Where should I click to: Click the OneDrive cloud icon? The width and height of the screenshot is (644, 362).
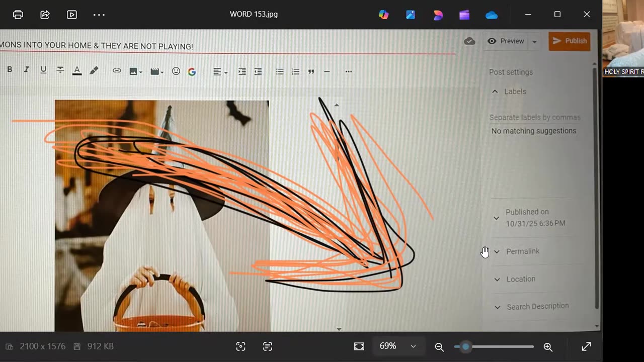point(492,15)
